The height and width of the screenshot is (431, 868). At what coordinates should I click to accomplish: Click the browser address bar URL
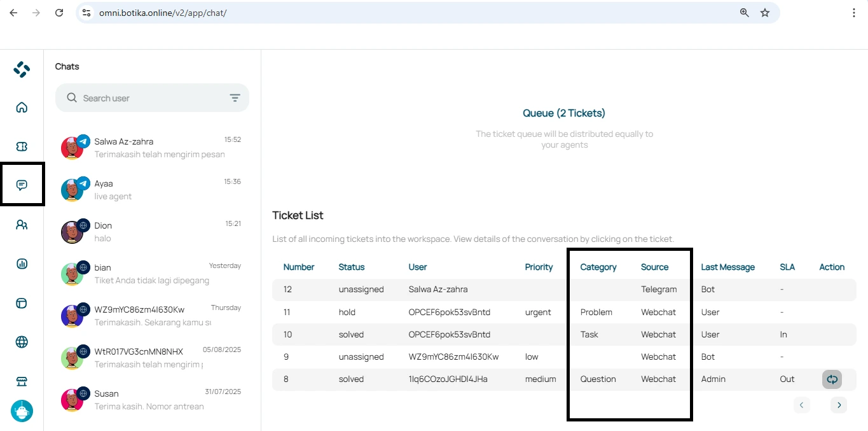pos(163,13)
